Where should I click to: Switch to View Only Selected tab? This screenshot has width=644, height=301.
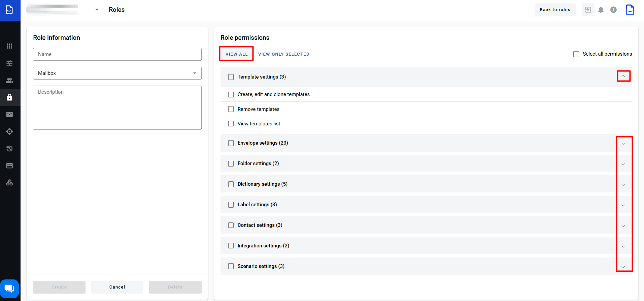click(x=283, y=54)
